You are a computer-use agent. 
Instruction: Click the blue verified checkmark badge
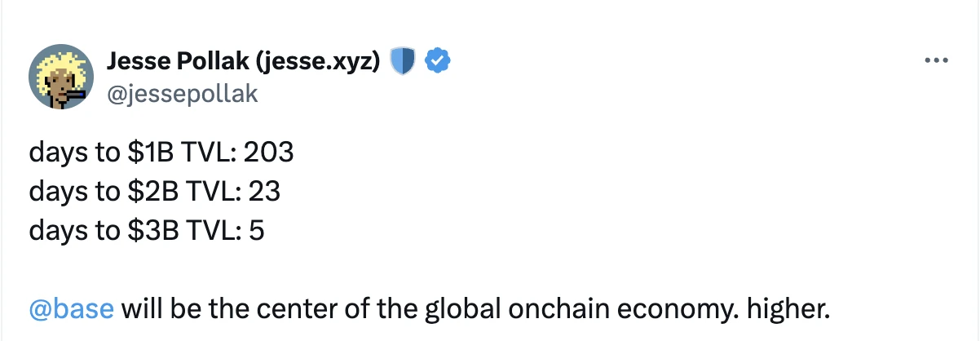[x=438, y=60]
